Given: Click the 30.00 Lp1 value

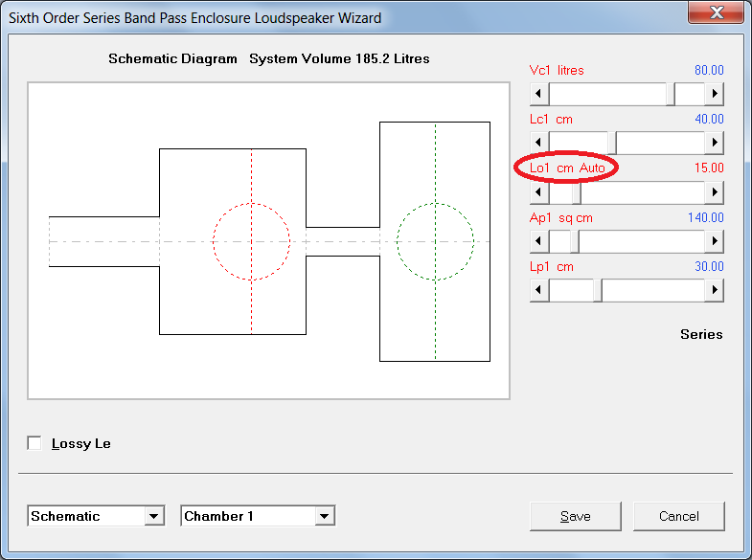Looking at the screenshot, I should coord(709,267).
